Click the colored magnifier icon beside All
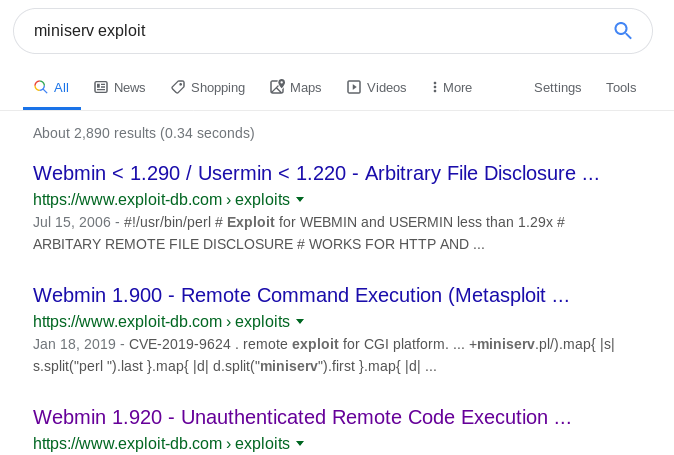This screenshot has width=674, height=455. point(40,87)
